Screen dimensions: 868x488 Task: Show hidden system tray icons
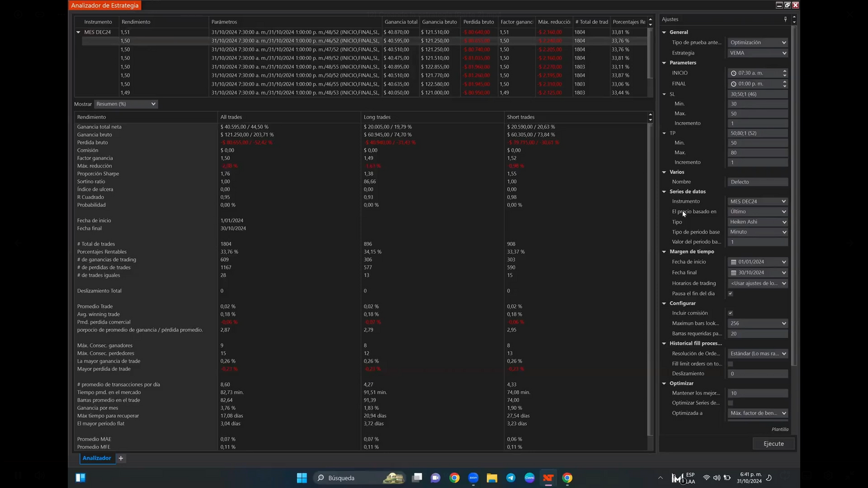(660, 478)
